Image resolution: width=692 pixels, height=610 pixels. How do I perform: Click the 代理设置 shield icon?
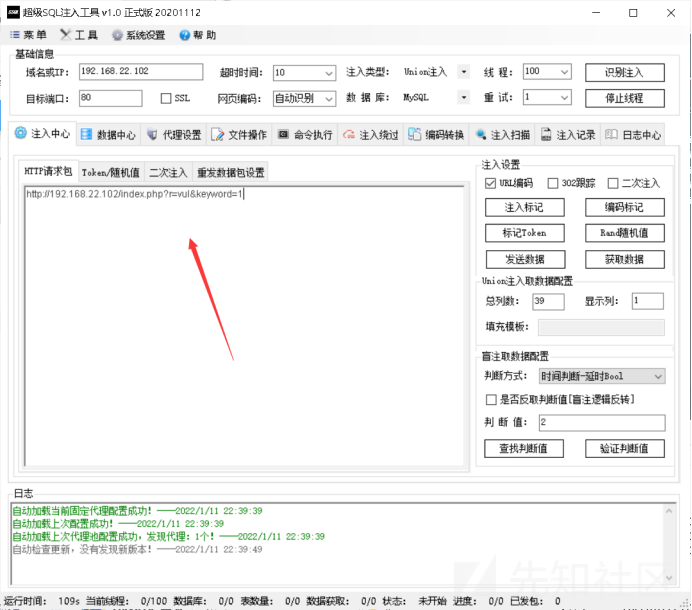(x=152, y=135)
